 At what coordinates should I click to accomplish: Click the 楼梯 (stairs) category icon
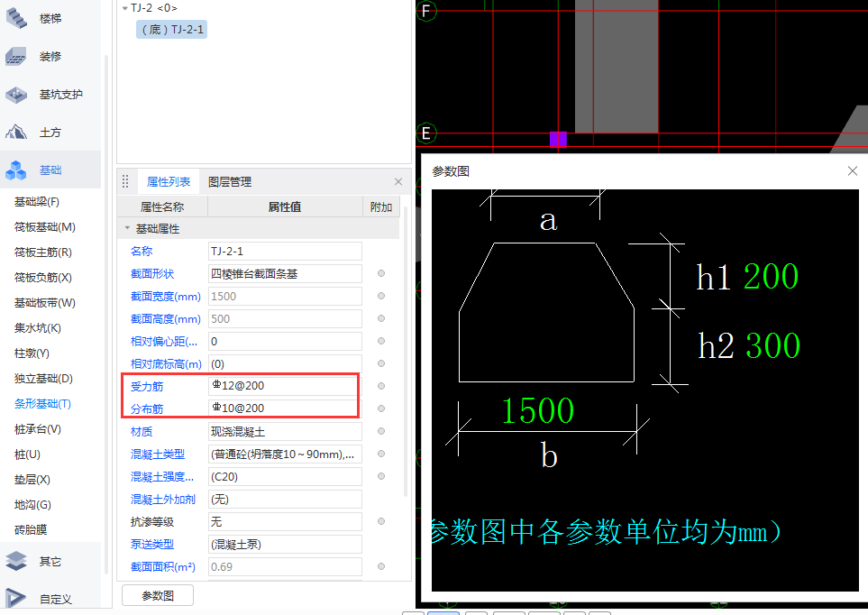click(x=17, y=19)
